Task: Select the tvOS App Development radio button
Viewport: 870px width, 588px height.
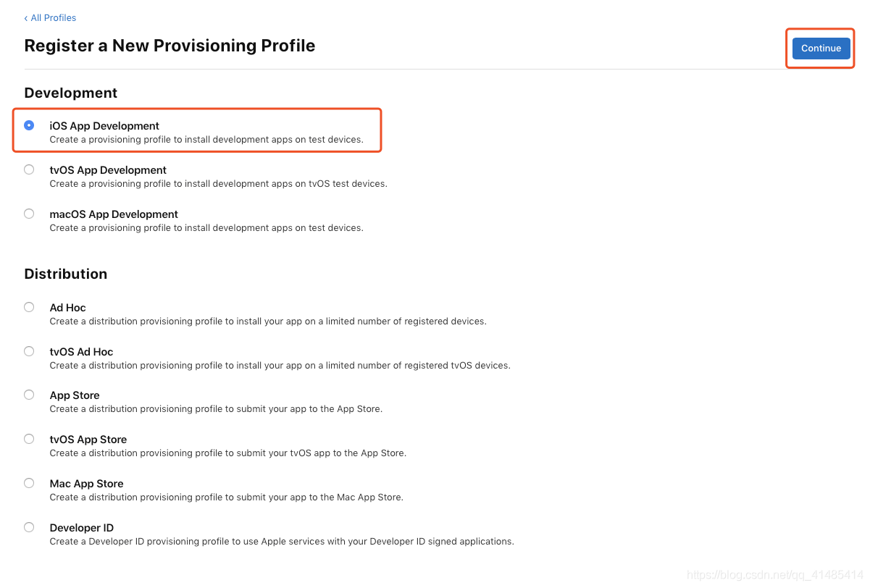Action: [x=29, y=169]
